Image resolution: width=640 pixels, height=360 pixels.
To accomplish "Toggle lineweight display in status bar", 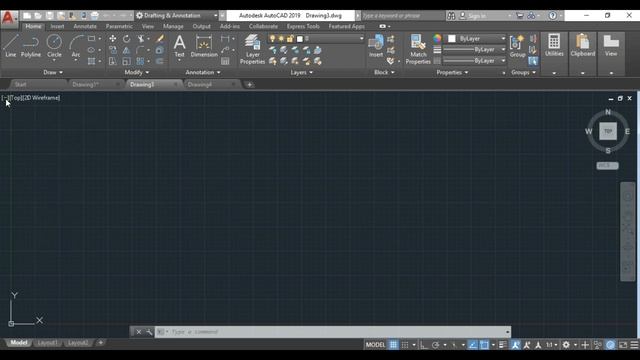I will [x=503, y=345].
